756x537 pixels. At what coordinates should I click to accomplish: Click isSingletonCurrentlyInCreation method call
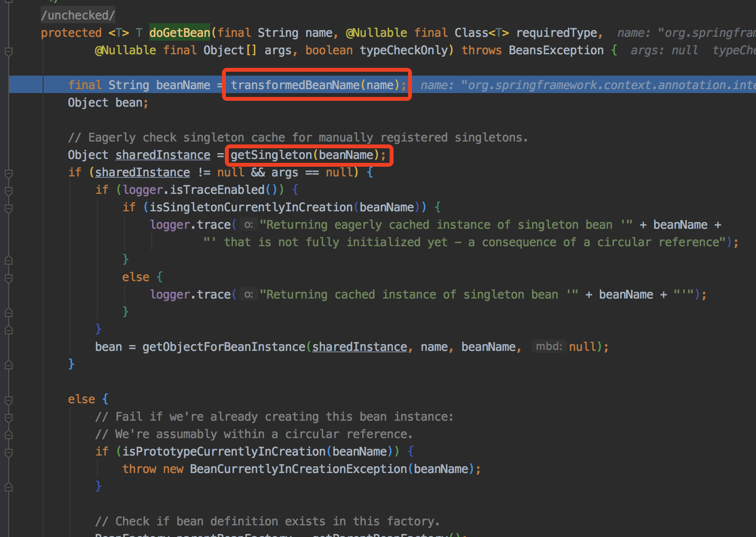(x=251, y=207)
